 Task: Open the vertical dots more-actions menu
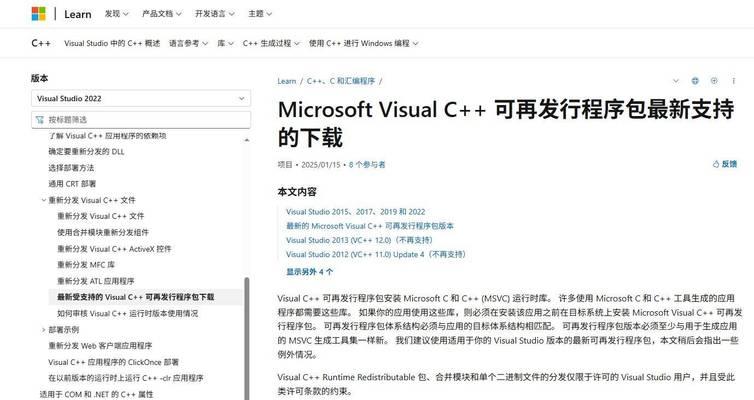(734, 81)
